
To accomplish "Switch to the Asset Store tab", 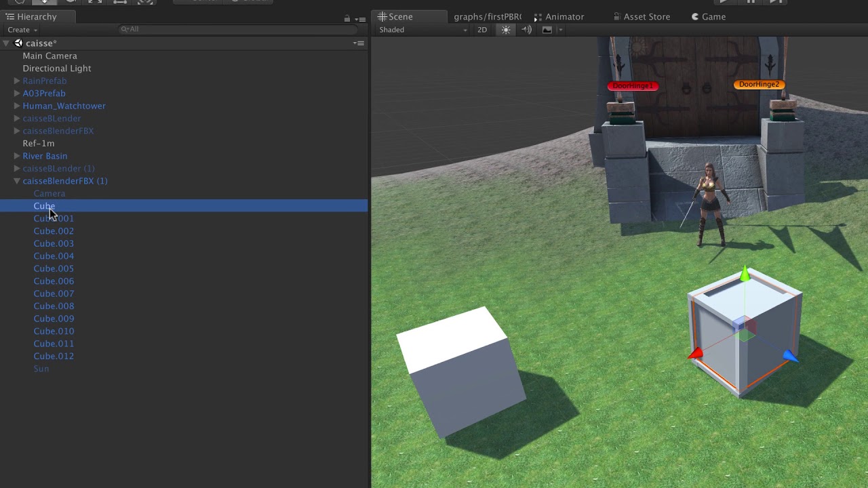I will [641, 17].
